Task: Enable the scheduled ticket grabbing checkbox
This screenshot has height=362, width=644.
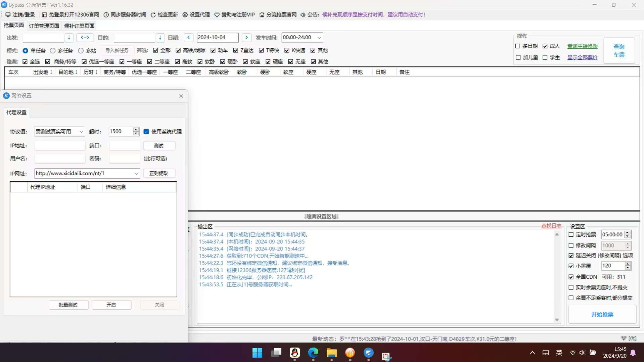Action: 571,235
